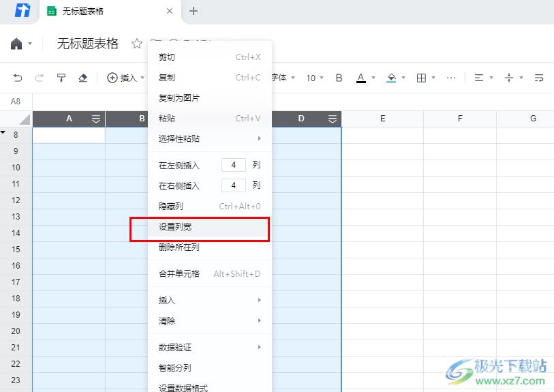Screen dimensions: 554x392
Task: Open the home icon
Action: coord(16,44)
